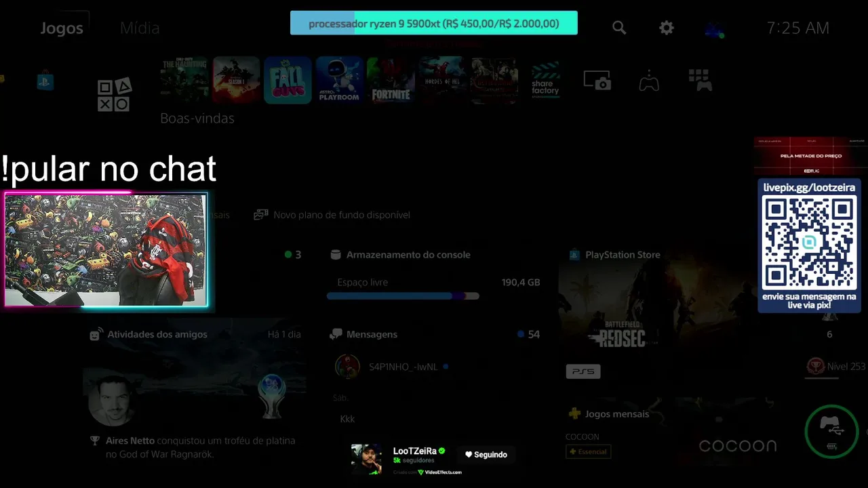Click the !pular no chat overlay text
Screen dimensions: 868x488
(108, 169)
